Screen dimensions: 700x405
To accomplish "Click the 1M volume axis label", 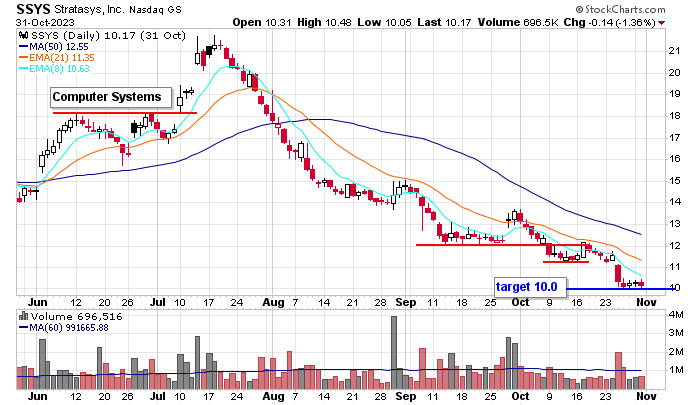I will pos(675,370).
